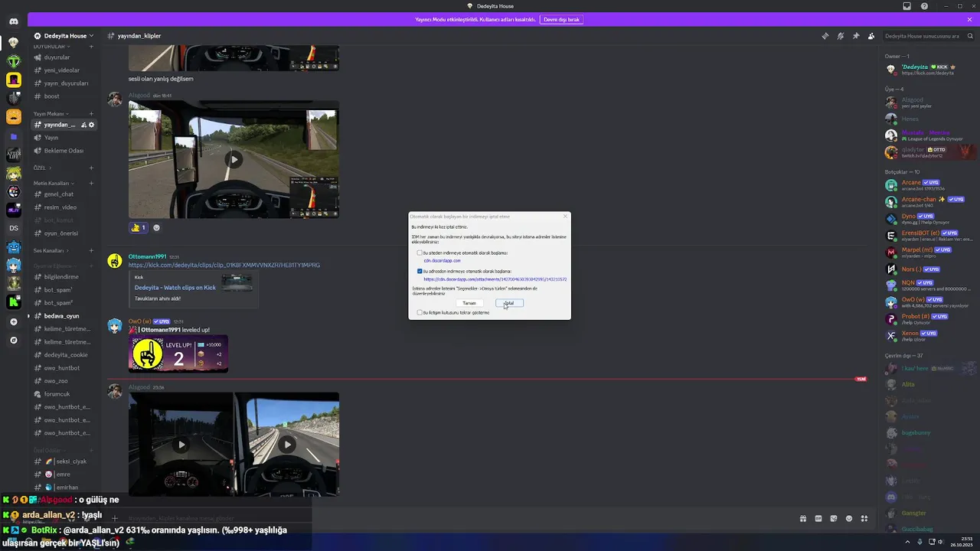Click 'Devre dışı bırak' in streamer banner
This screenshot has width=980, height=551.
pyautogui.click(x=561, y=19)
